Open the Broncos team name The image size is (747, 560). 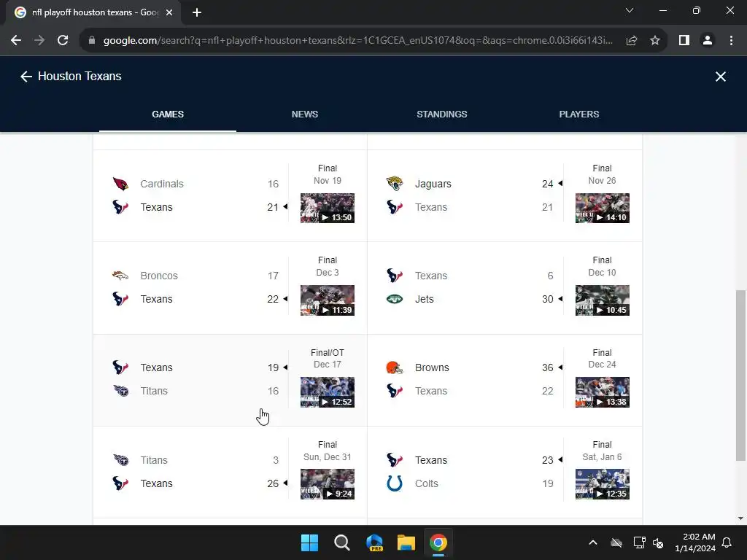(x=159, y=276)
